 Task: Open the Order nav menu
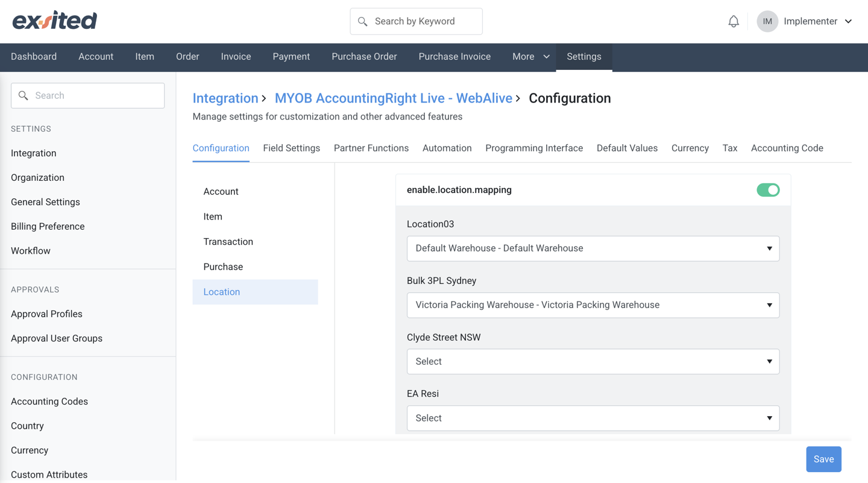click(187, 57)
